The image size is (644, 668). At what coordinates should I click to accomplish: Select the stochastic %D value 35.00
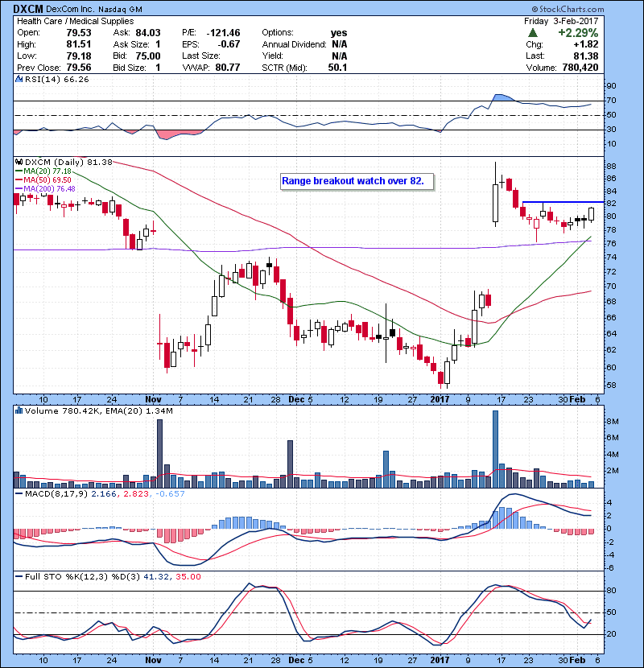(x=188, y=576)
